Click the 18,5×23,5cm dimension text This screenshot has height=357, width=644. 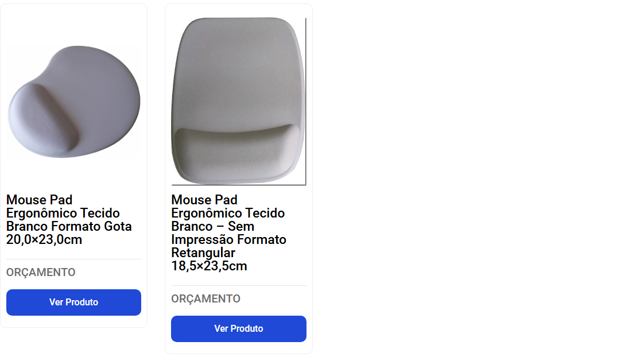point(209,266)
